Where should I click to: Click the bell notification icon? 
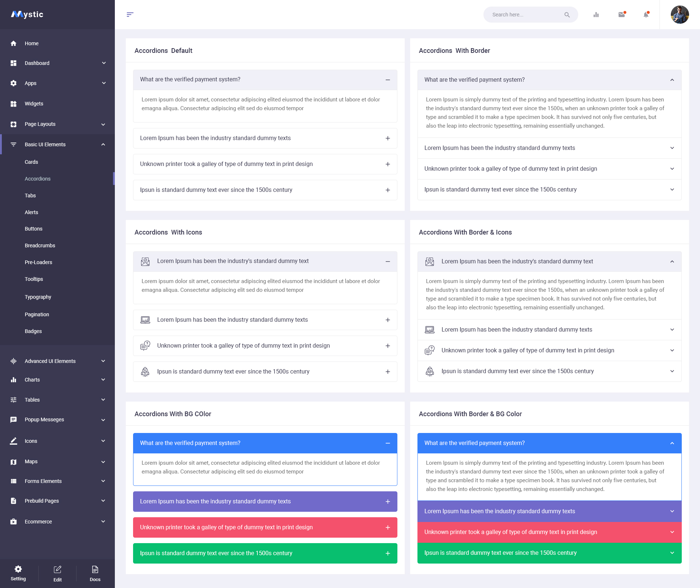pyautogui.click(x=646, y=15)
